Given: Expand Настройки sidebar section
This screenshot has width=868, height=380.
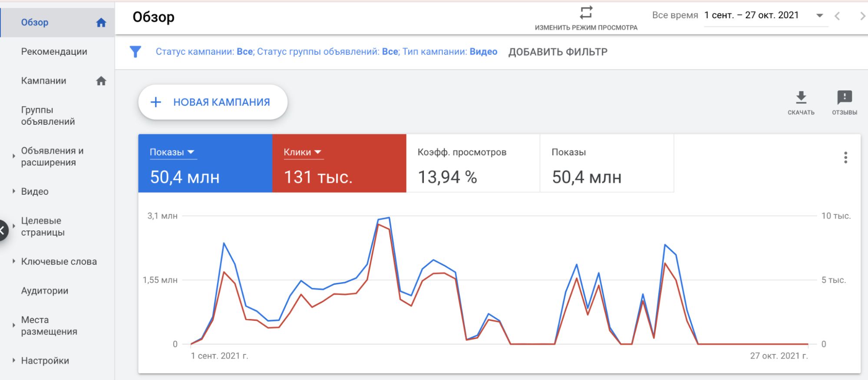Looking at the screenshot, I should [x=14, y=360].
